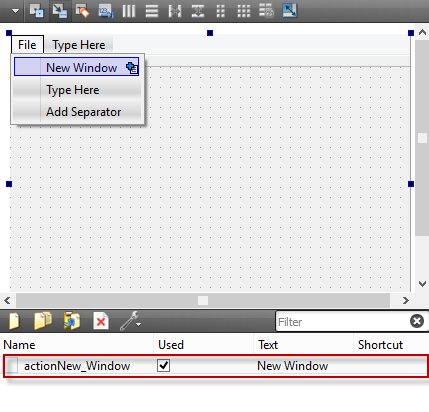Select the Edit Widgets mode icon
Screen dimensions: 429x412
[36, 11]
